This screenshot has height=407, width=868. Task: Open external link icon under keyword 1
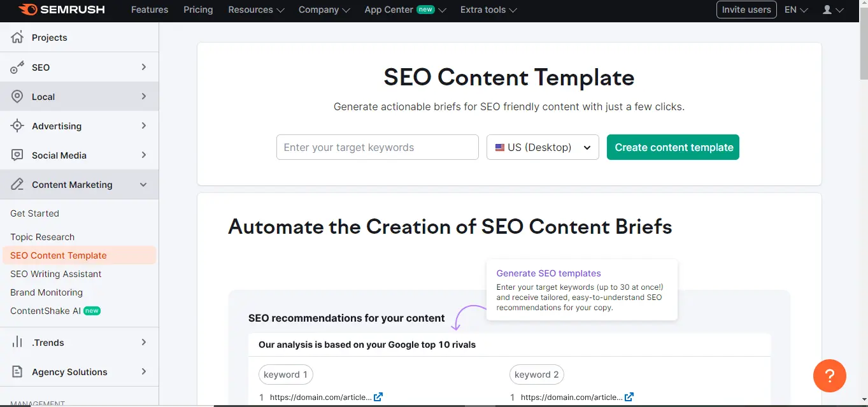[x=378, y=397]
